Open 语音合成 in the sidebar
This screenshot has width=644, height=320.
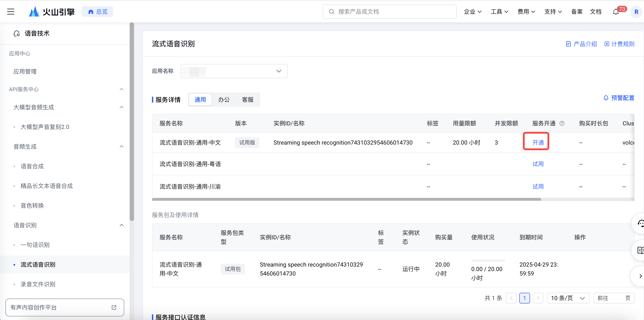pyautogui.click(x=32, y=166)
